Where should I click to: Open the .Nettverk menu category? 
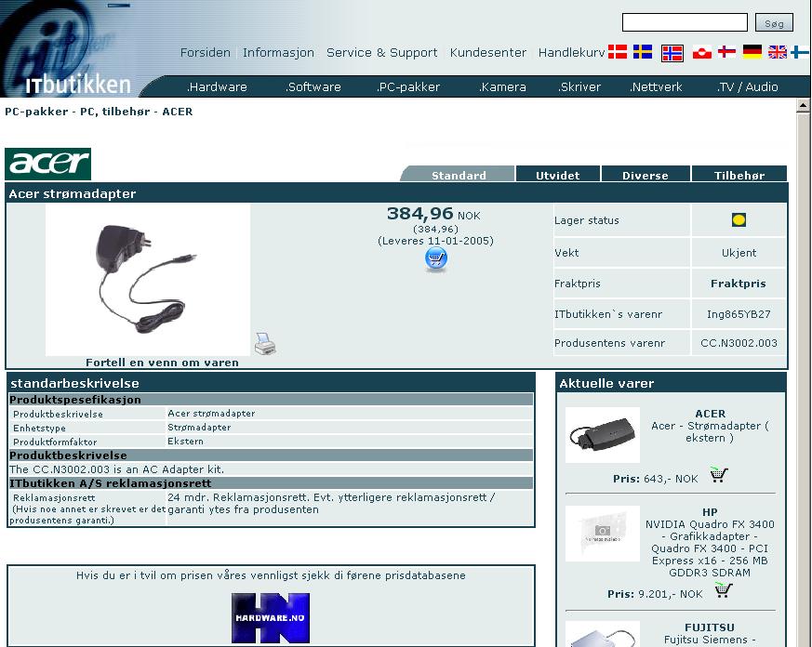(x=656, y=87)
